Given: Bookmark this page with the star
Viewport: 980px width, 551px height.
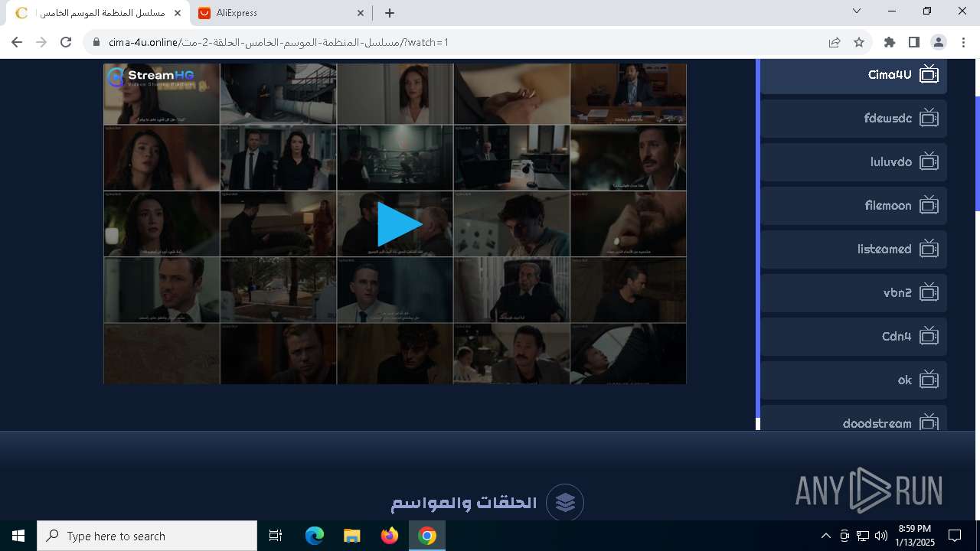Looking at the screenshot, I should coord(859,42).
